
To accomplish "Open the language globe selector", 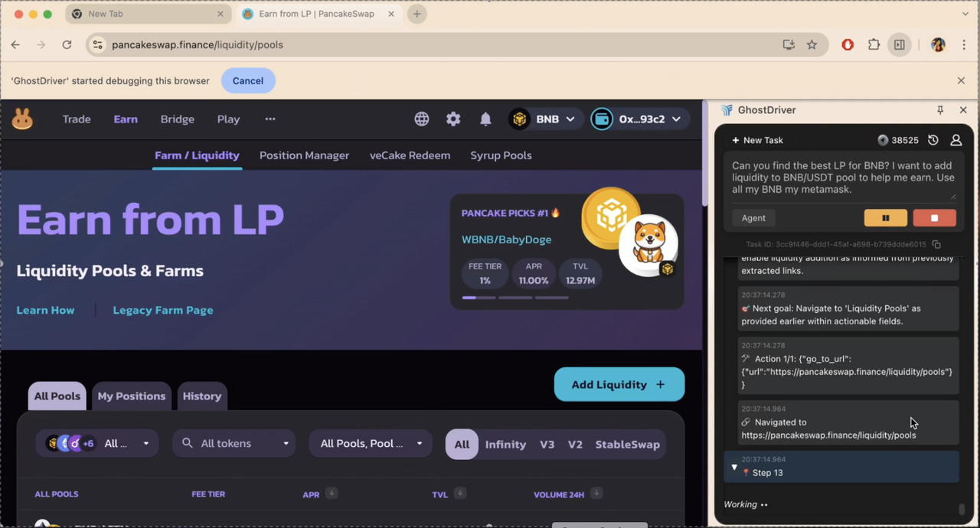I will point(422,119).
